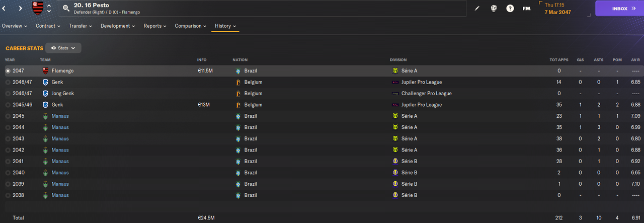This screenshot has height=223, width=644.
Task: Open the world globe menu
Action: point(494,9)
